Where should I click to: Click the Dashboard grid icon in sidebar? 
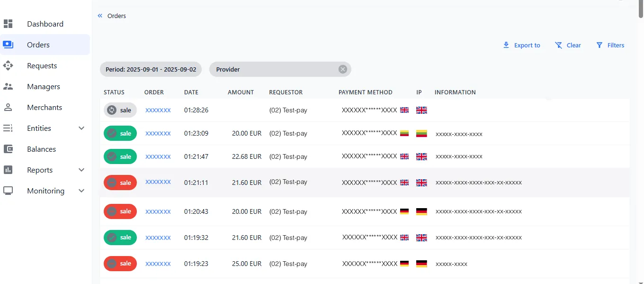(8, 24)
